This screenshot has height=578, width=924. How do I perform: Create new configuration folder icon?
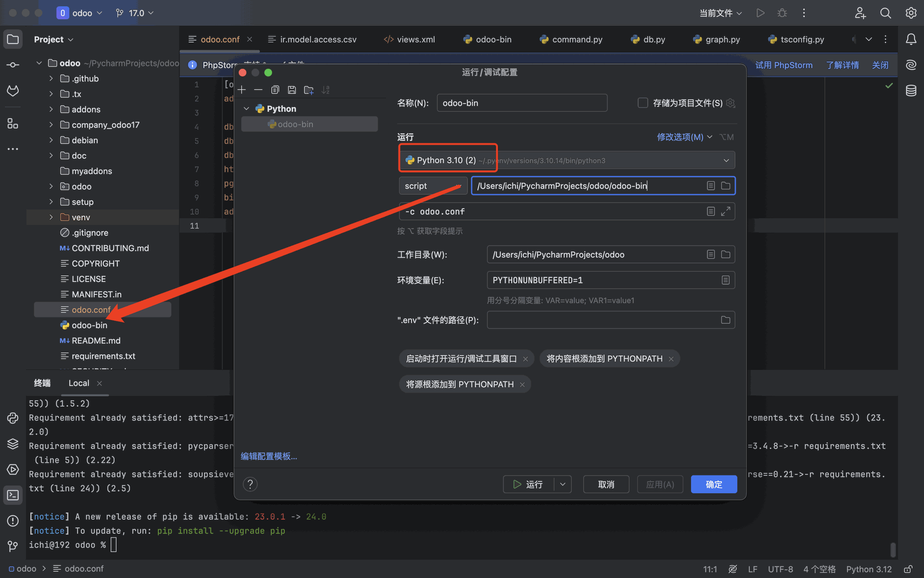pos(309,90)
